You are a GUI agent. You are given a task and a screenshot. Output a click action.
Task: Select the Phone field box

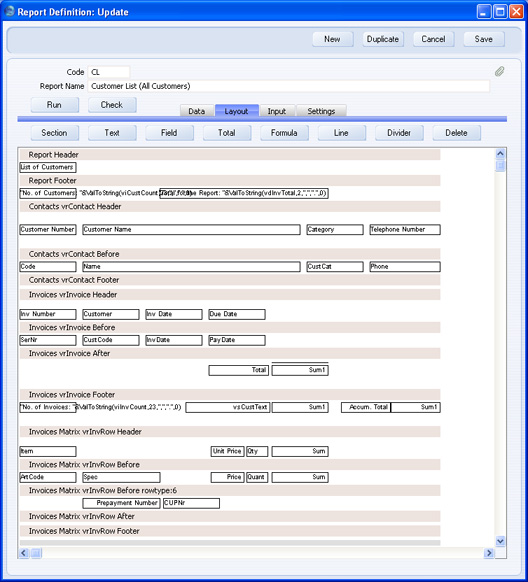point(405,267)
